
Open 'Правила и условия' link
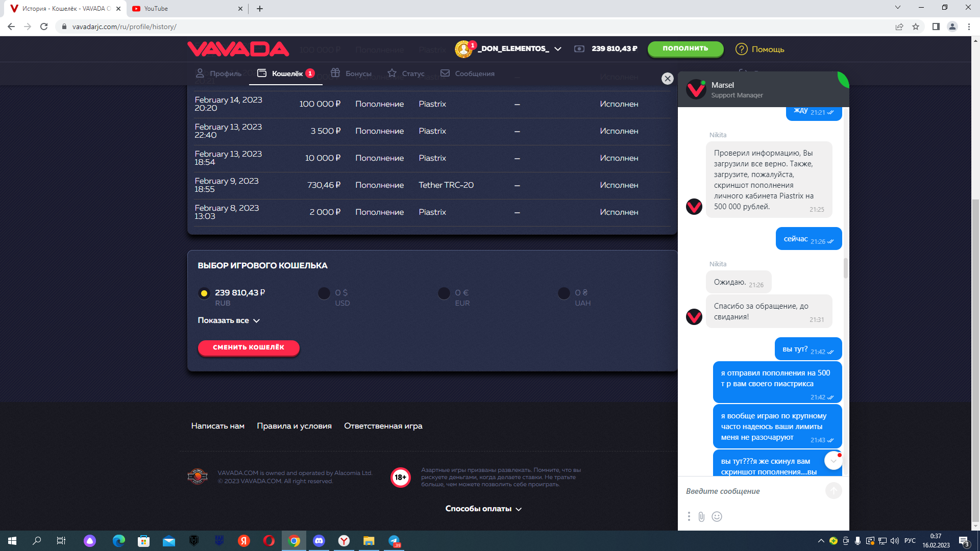click(x=295, y=426)
